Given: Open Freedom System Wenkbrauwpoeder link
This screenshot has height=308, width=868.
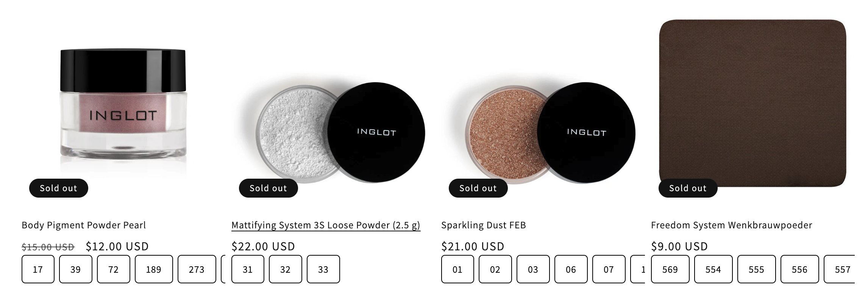Looking at the screenshot, I should click(x=731, y=225).
